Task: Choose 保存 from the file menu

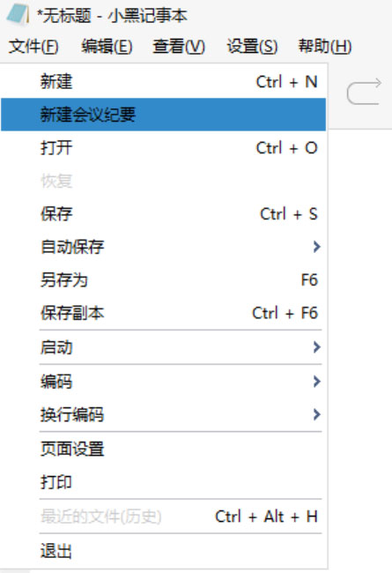Action: pyautogui.click(x=163, y=214)
